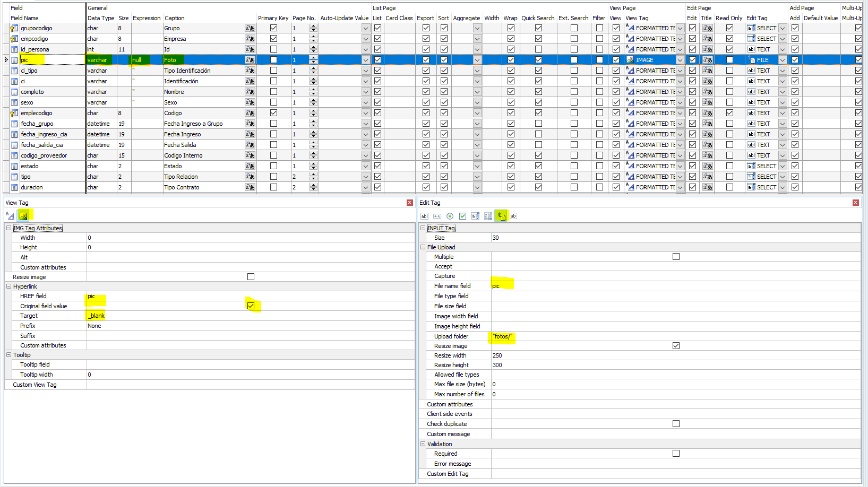
Task: Open caption language editor for Estado
Action: 250,166
